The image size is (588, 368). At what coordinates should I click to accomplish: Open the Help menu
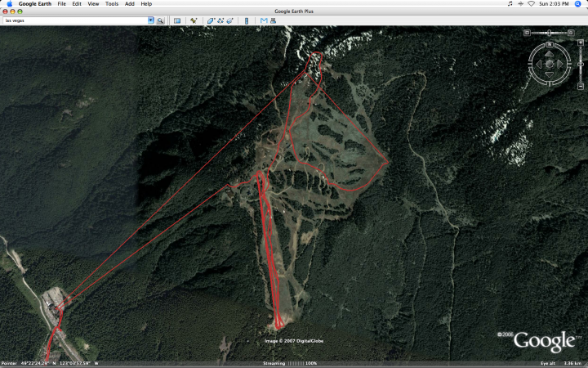pyautogui.click(x=146, y=4)
